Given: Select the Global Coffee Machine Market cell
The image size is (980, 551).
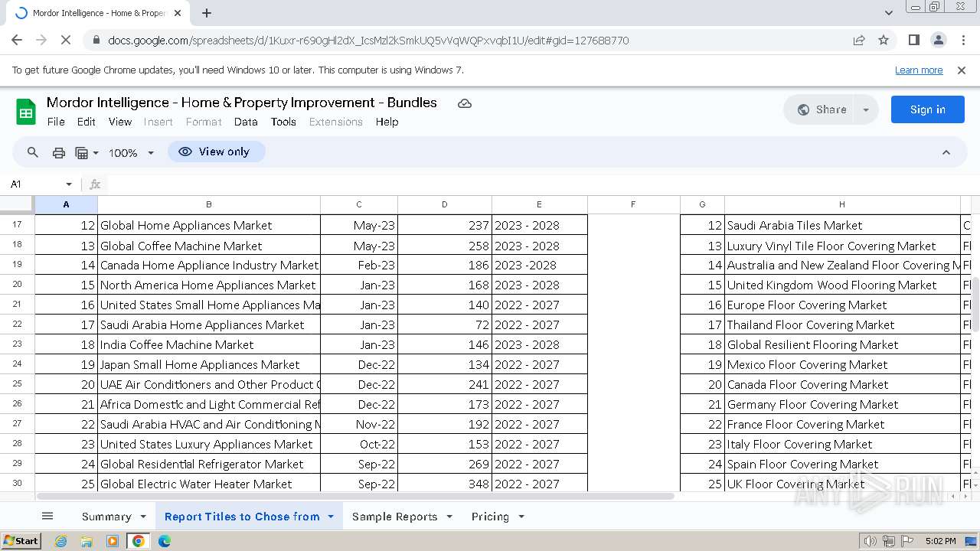Looking at the screenshot, I should (x=208, y=246).
